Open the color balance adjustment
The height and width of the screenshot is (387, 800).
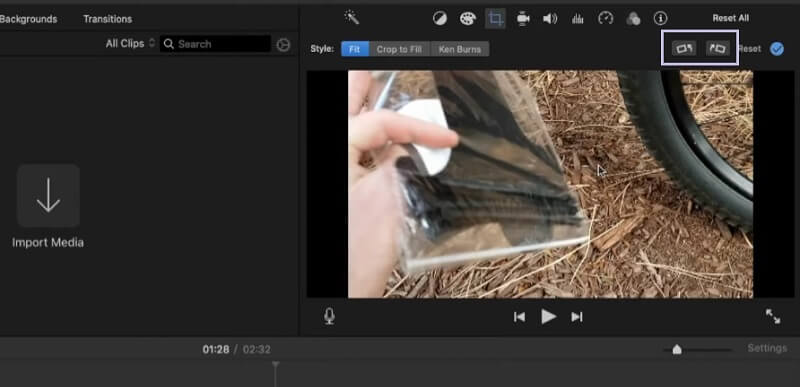coord(439,19)
